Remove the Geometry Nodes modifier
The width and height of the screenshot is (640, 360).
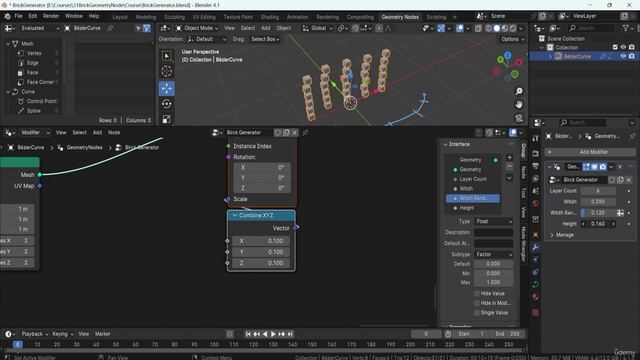(x=620, y=167)
